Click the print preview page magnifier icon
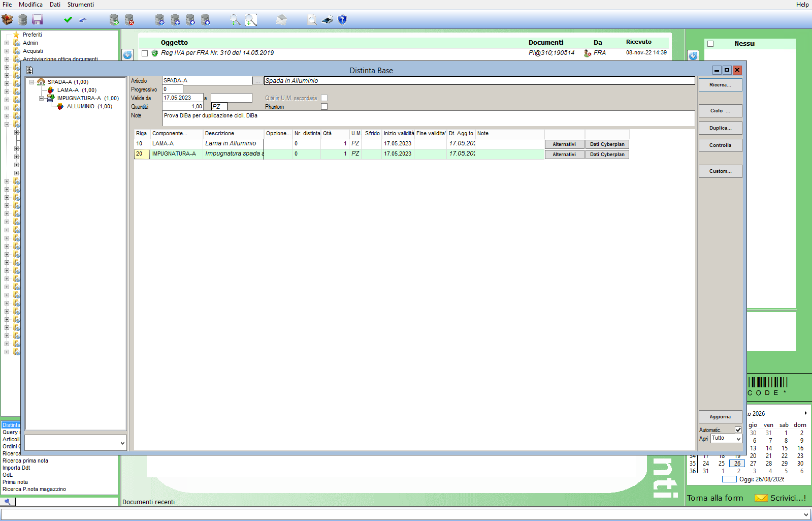 (312, 20)
